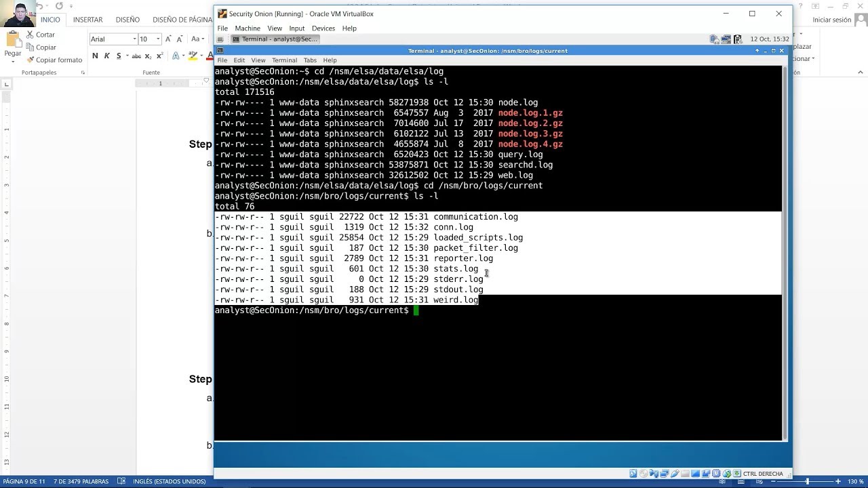The height and width of the screenshot is (488, 868).
Task: Click the applications menu icon in guest panel
Action: tap(220, 39)
